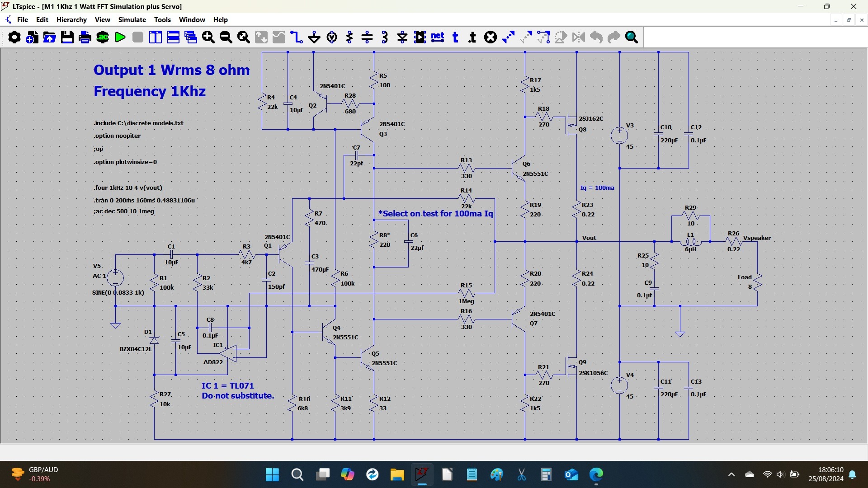This screenshot has height=488, width=868.
Task: Select the draw wire tool
Action: tap(297, 37)
